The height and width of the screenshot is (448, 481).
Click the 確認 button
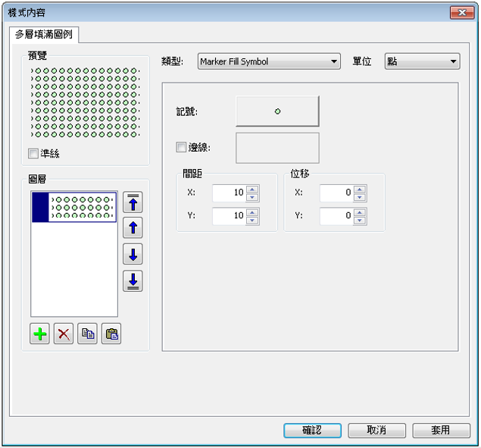(x=312, y=431)
